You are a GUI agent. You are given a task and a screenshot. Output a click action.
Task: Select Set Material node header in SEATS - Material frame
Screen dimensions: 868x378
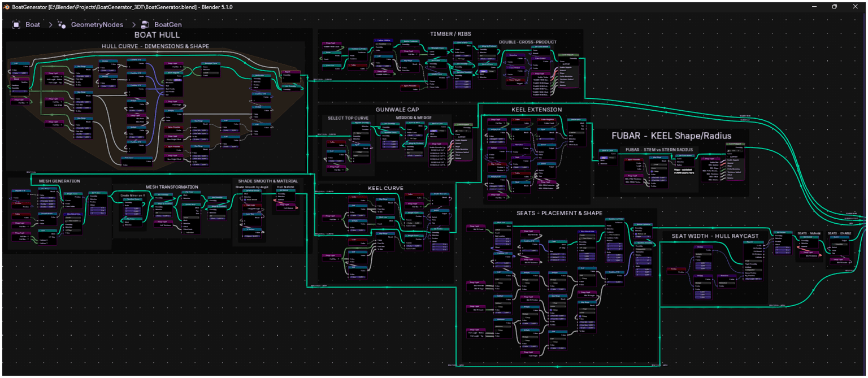(x=809, y=237)
